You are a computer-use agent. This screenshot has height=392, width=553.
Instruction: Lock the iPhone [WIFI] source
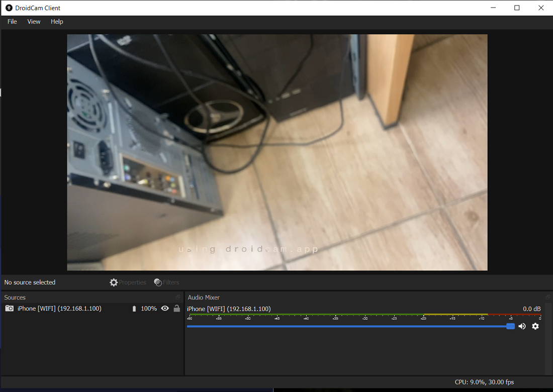[x=176, y=308]
